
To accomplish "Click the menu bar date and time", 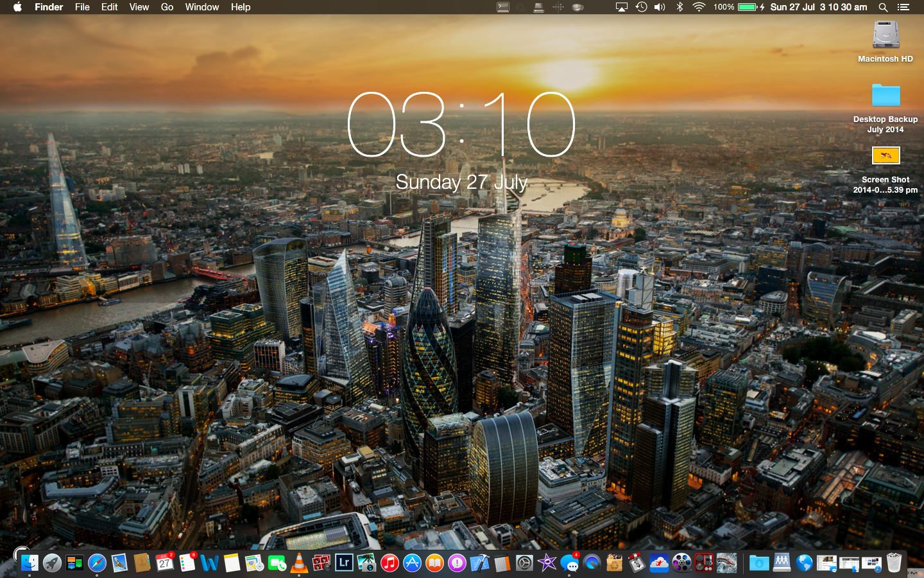I will (818, 7).
